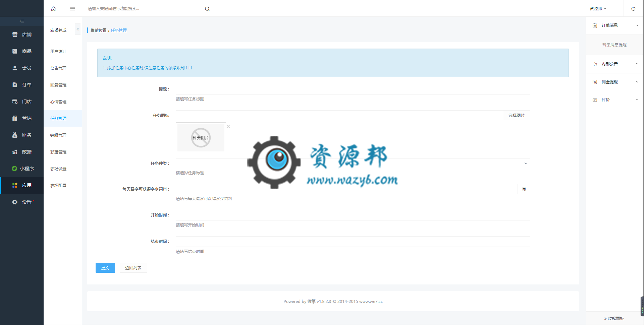The width and height of the screenshot is (644, 325).
Task: Open 门店 in the main sidebar
Action: pyautogui.click(x=22, y=102)
